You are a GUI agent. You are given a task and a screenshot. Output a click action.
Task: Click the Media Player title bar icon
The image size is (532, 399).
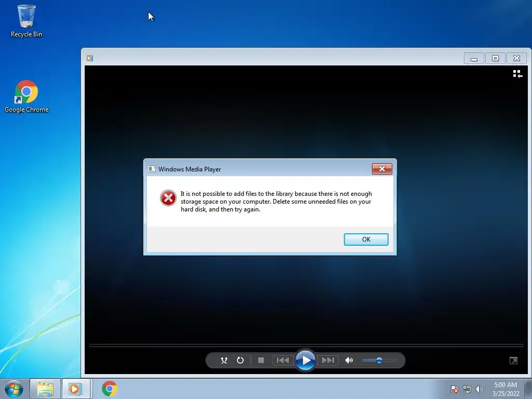point(89,58)
